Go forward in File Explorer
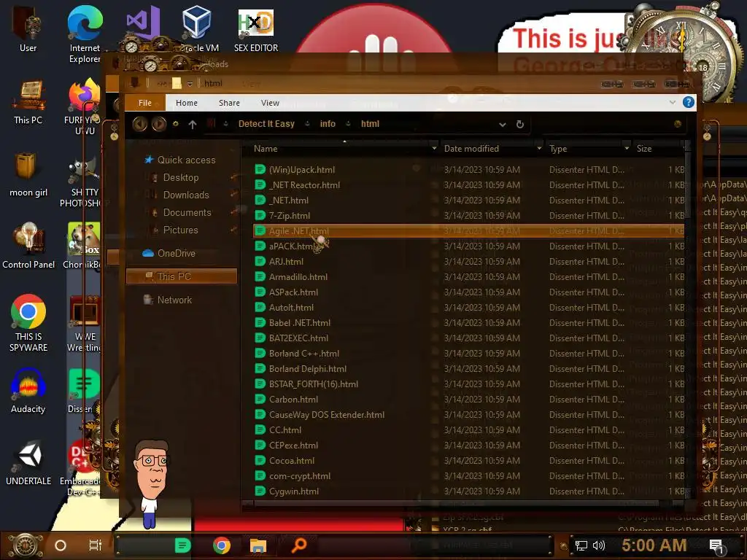This screenshot has width=747, height=560. coord(158,124)
